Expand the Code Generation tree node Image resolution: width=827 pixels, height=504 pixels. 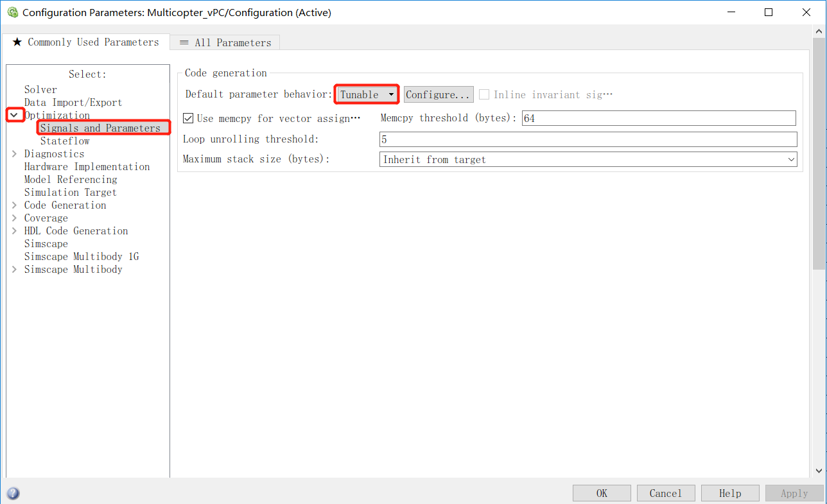click(14, 205)
